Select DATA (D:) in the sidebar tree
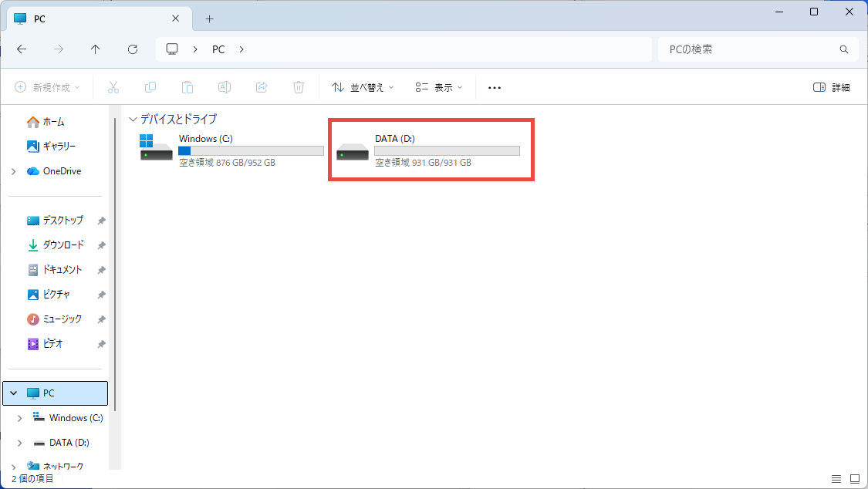 (61, 443)
